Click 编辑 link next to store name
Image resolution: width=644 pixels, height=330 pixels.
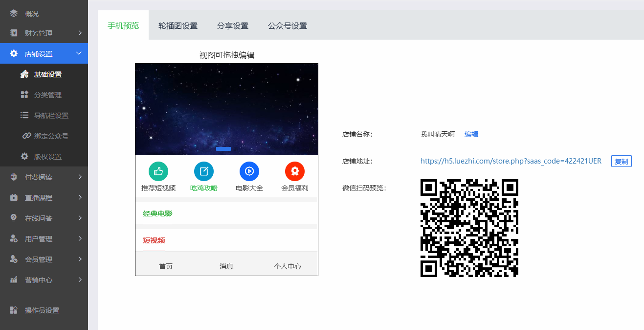(x=471, y=134)
